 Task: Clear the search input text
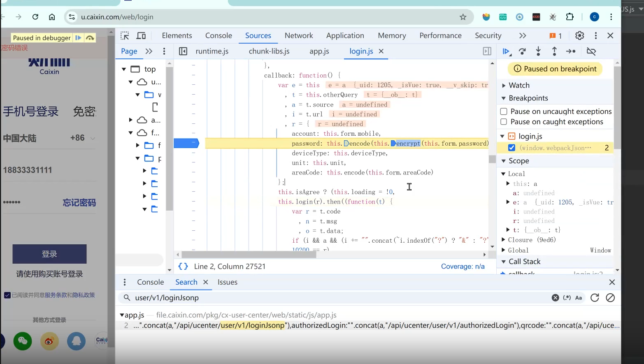click(x=555, y=298)
